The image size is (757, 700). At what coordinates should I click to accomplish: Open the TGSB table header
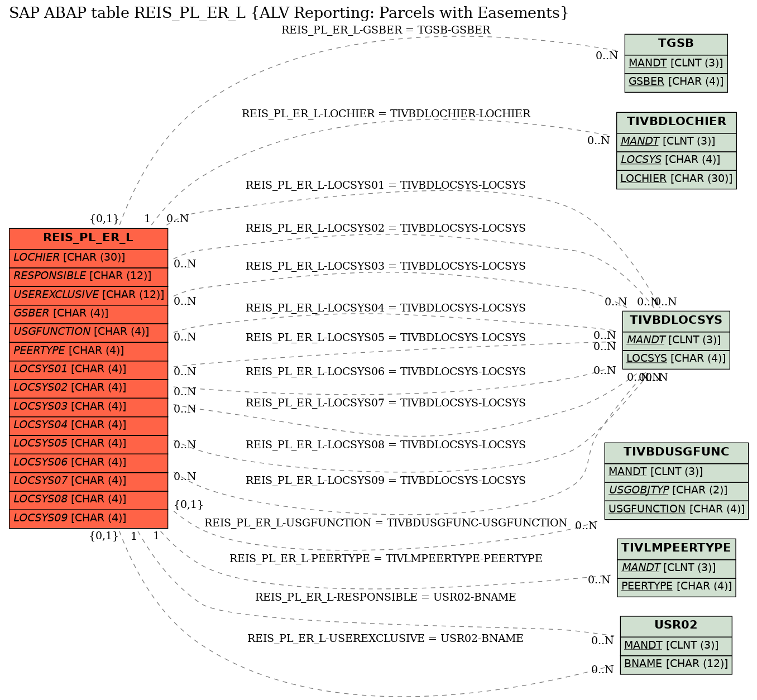676,44
